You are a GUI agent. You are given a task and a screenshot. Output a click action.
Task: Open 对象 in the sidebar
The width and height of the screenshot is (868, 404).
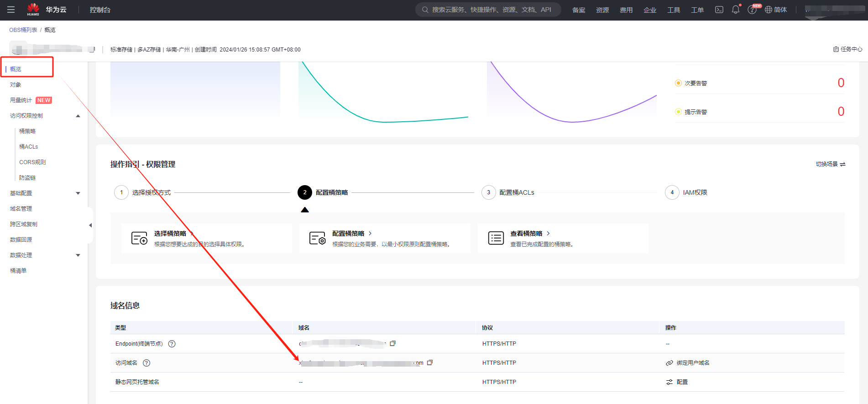(16, 85)
